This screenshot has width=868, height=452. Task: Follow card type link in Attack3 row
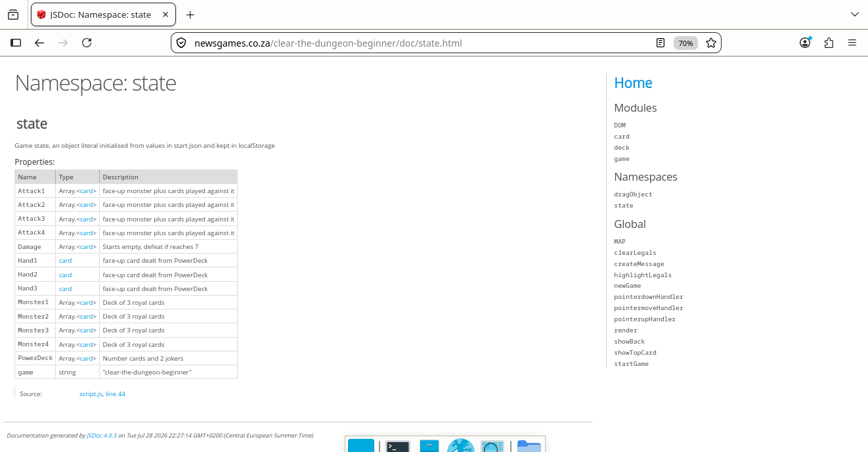87,219
